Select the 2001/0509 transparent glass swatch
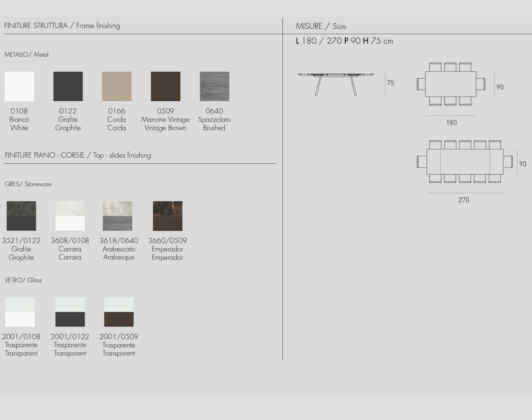The width and height of the screenshot is (532, 420). click(x=119, y=312)
